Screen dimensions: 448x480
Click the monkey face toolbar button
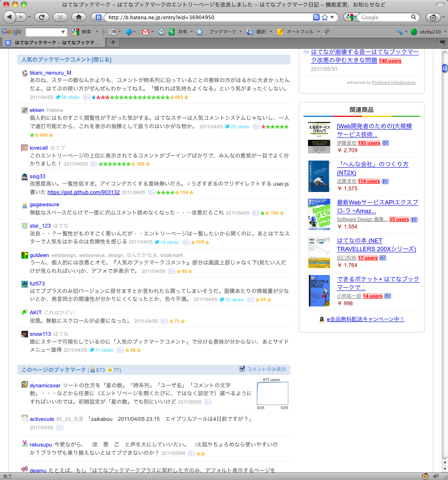[433, 17]
